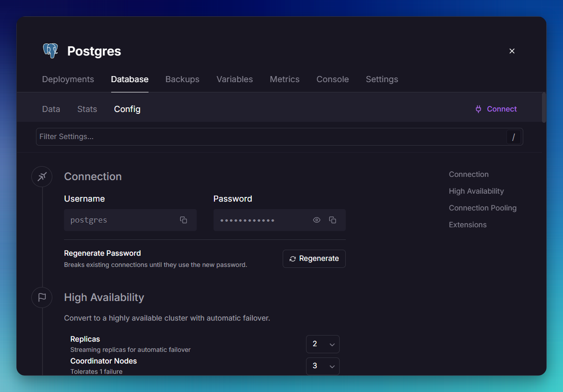
Task: Close the Postgres panel with X
Action: pos(512,51)
